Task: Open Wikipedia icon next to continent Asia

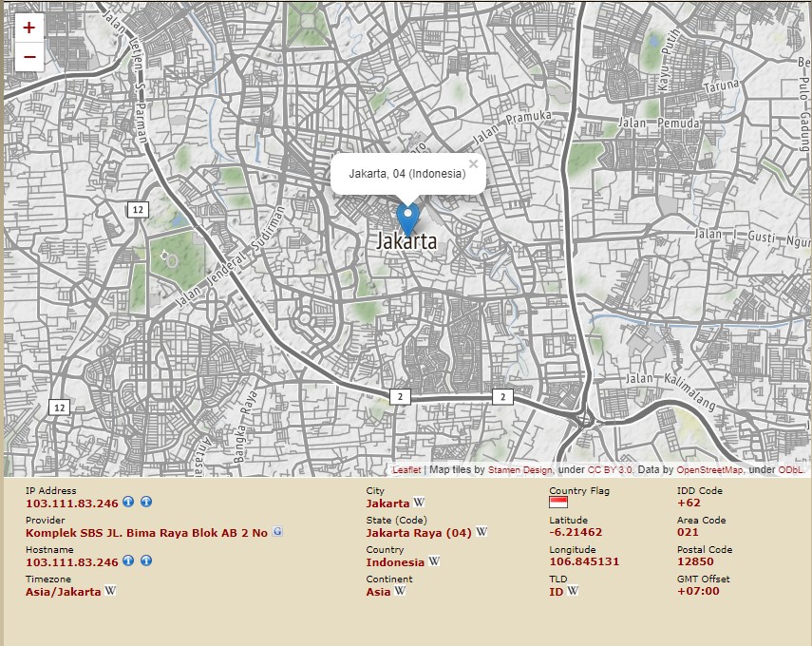Action: tap(400, 591)
